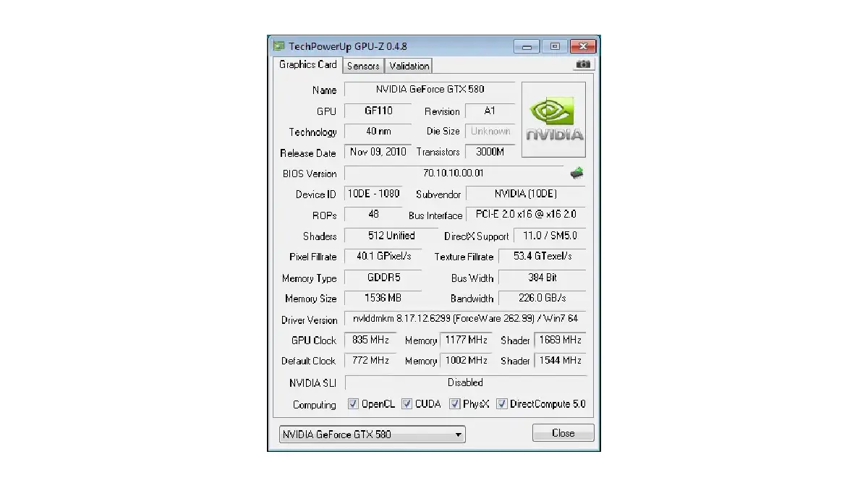868x488 pixels.
Task: Toggle the CUDA checkbox
Action: [x=407, y=404]
